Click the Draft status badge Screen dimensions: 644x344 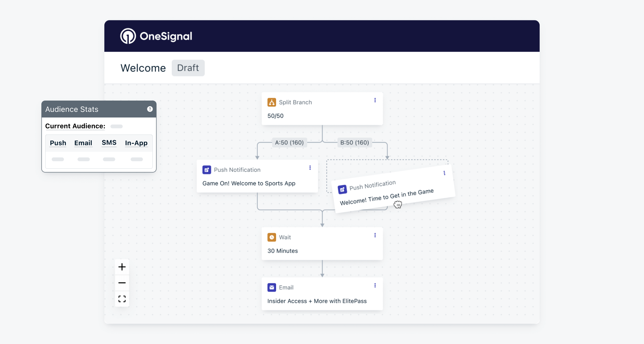click(x=188, y=68)
